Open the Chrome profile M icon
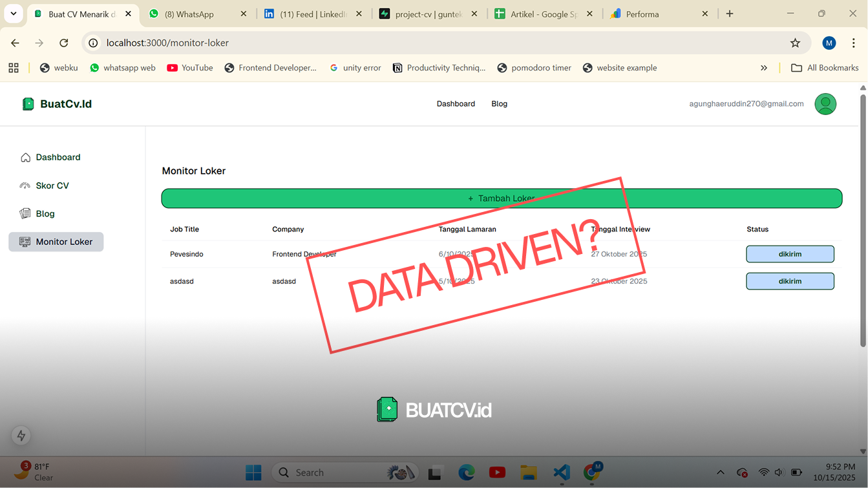Viewport: 868px width, 488px height. (x=829, y=43)
